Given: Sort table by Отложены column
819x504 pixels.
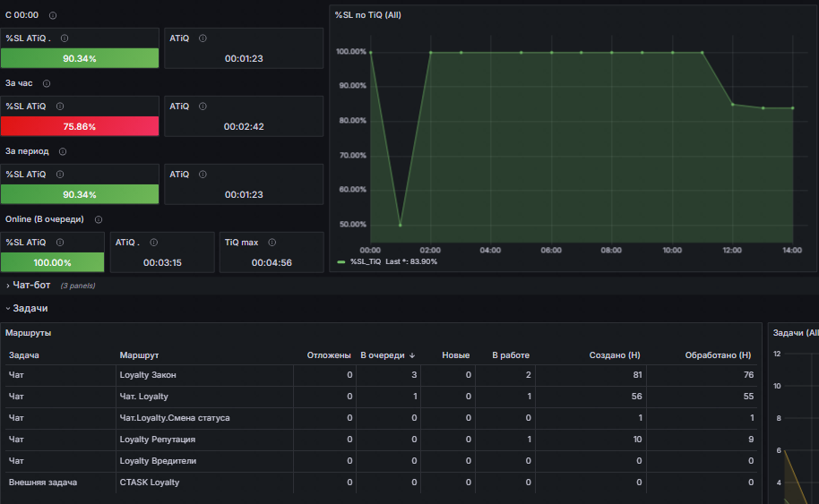Looking at the screenshot, I should point(329,355).
